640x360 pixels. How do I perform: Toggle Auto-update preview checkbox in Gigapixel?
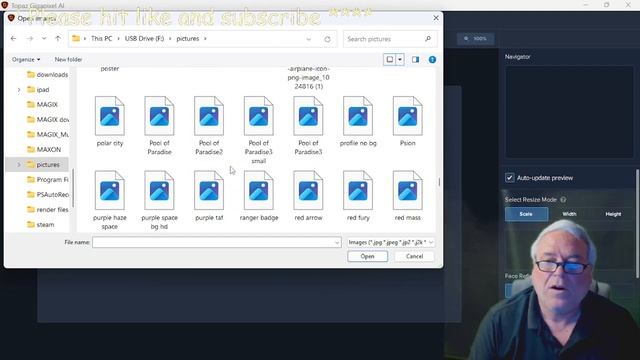(x=509, y=178)
